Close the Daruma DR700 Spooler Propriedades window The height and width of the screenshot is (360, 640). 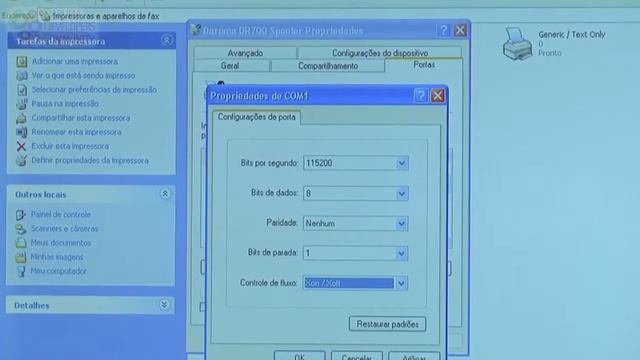click(x=460, y=30)
